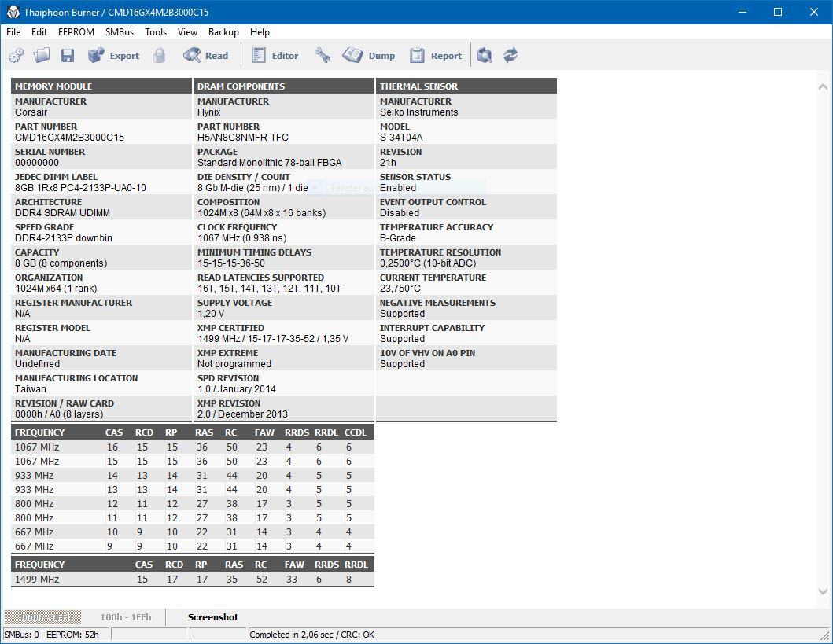Click the THERMAL SENSOR column header

click(466, 86)
